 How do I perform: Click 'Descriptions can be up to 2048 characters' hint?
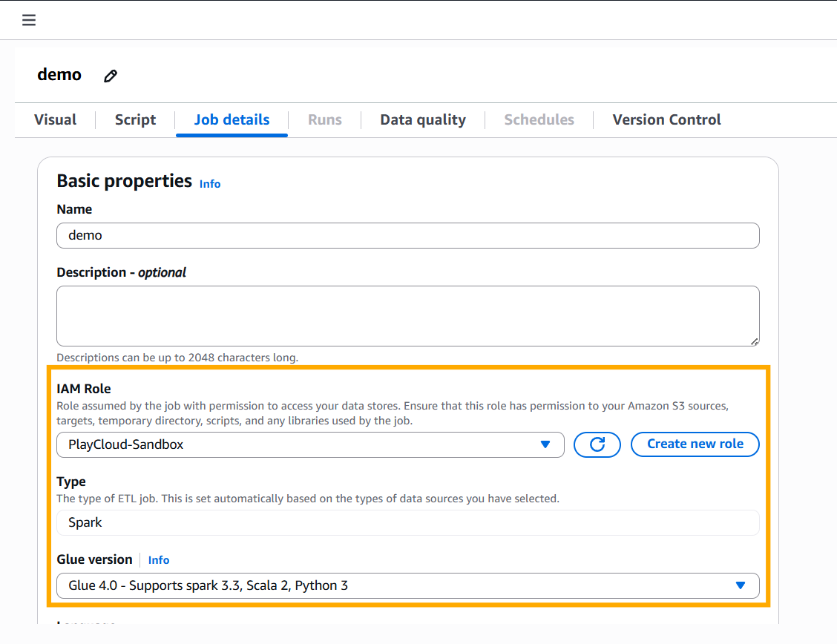coord(177,358)
